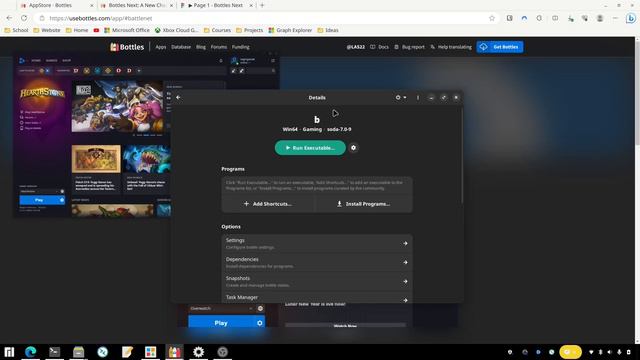Open the Dependencies option row
640x360 pixels.
(317, 262)
